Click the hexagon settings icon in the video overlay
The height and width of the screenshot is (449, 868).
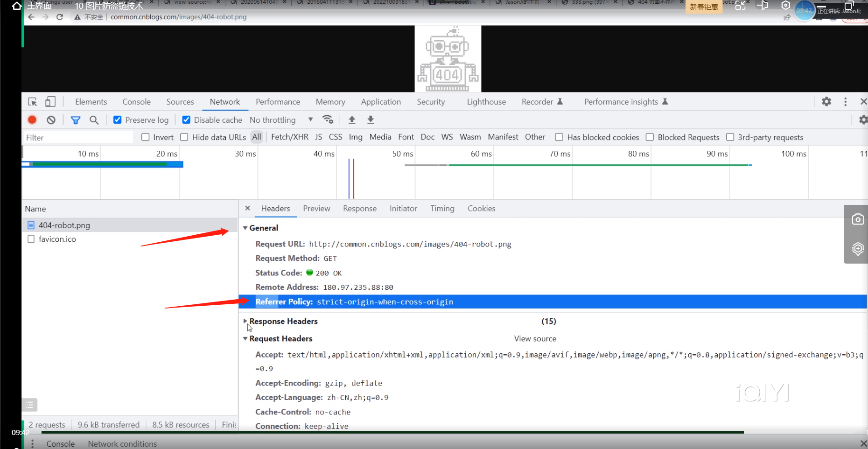click(786, 6)
